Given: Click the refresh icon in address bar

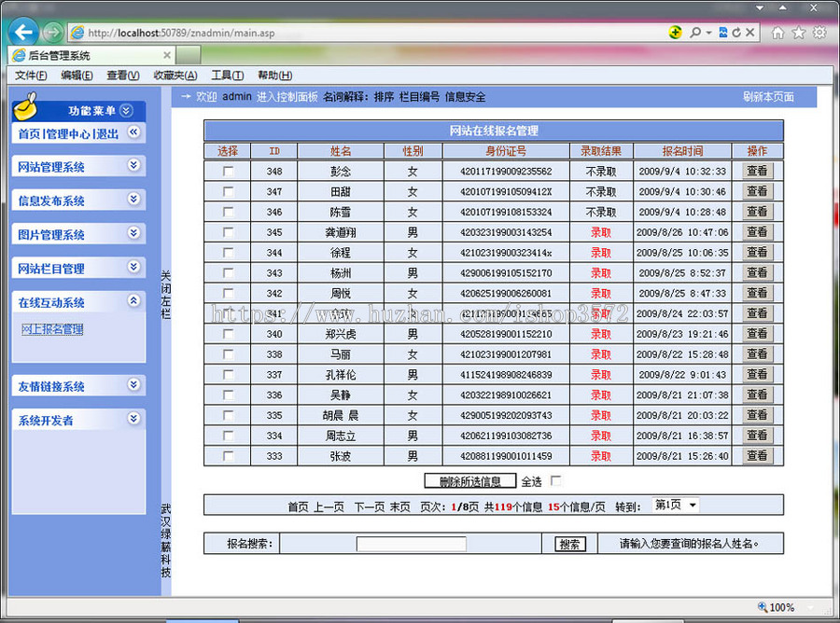Looking at the screenshot, I should (736, 33).
